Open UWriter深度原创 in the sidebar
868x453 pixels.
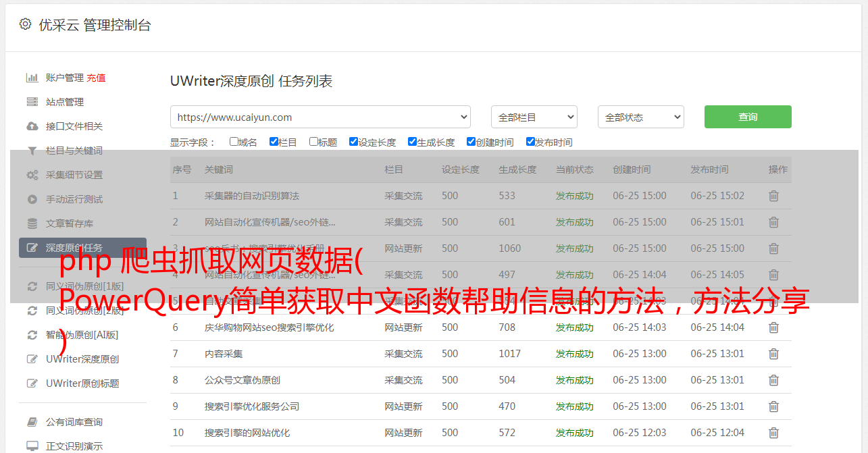click(82, 359)
